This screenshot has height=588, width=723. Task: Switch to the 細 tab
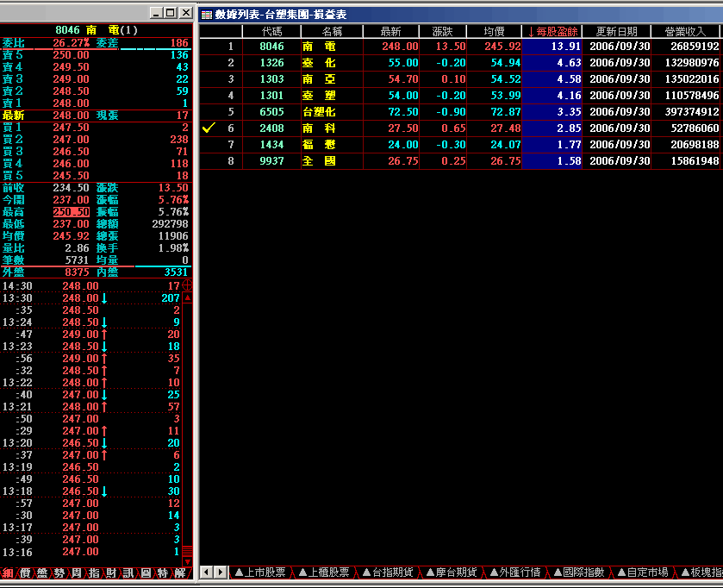coord(8,573)
